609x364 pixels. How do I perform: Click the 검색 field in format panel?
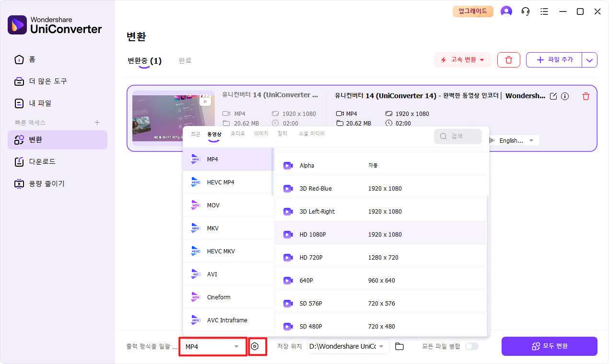point(458,136)
